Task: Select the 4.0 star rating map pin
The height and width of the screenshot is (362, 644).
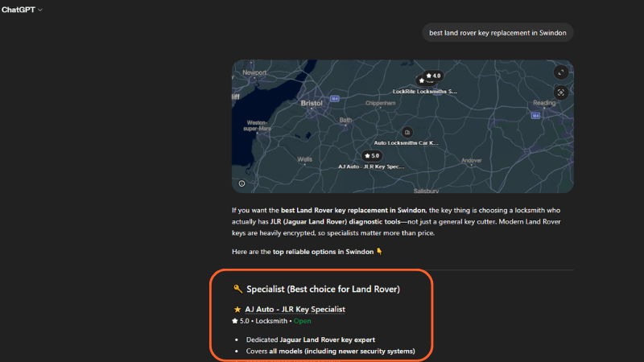Action: [x=432, y=76]
